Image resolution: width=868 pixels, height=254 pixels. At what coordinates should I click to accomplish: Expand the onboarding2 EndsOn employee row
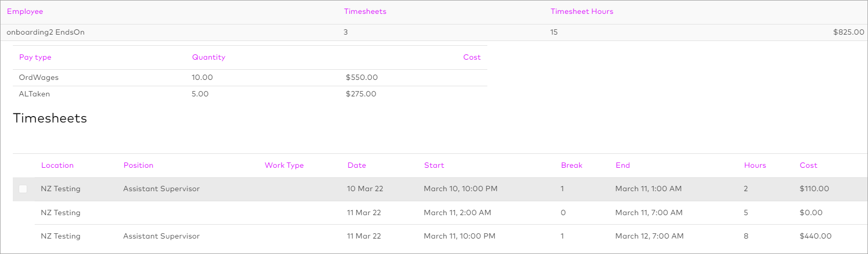point(46,32)
